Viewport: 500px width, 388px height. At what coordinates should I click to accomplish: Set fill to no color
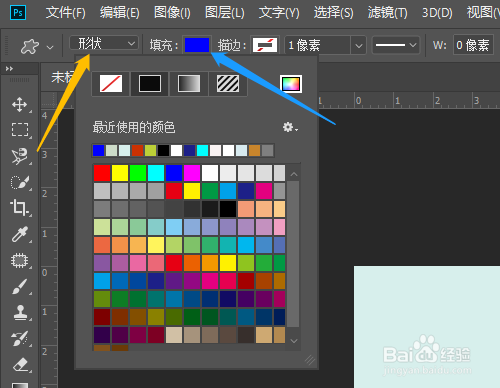coord(111,83)
